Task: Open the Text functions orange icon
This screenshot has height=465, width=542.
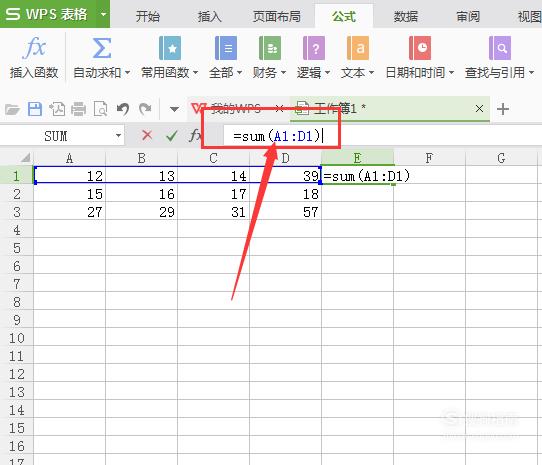Action: click(358, 48)
